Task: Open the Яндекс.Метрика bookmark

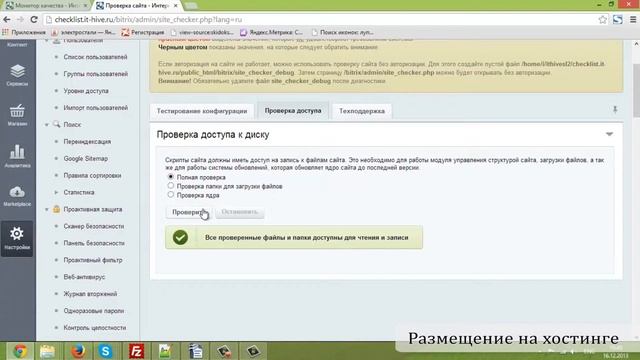Action: pyautogui.click(x=271, y=32)
